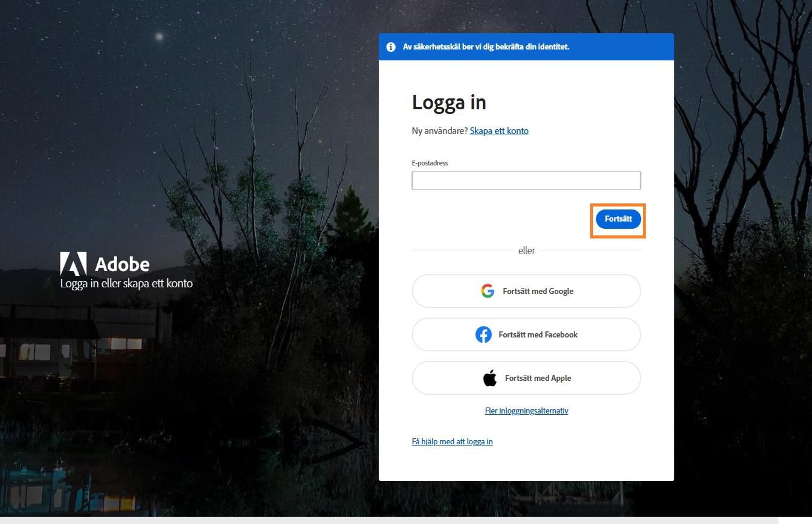Screen dimensions: 812x524
Task: Click the E-postadress field label
Action: coord(430,163)
